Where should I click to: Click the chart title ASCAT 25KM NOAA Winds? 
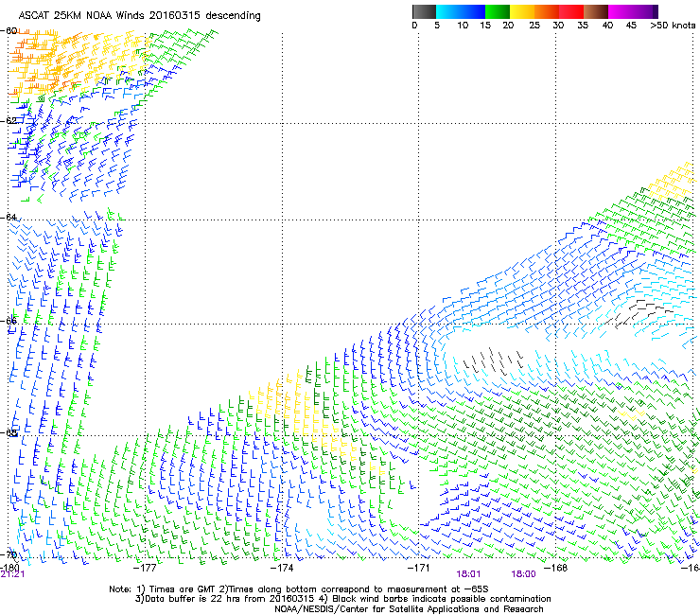(82, 16)
